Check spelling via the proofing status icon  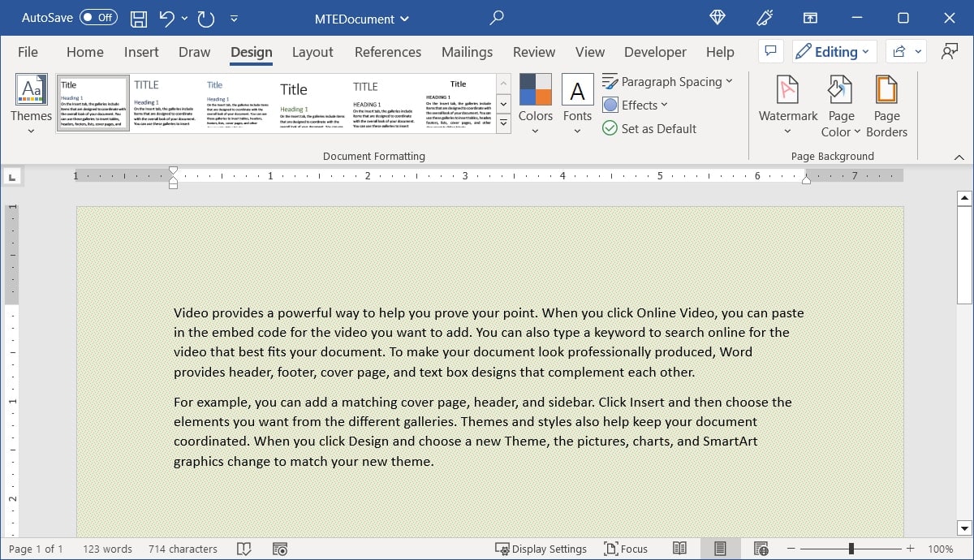tap(244, 549)
